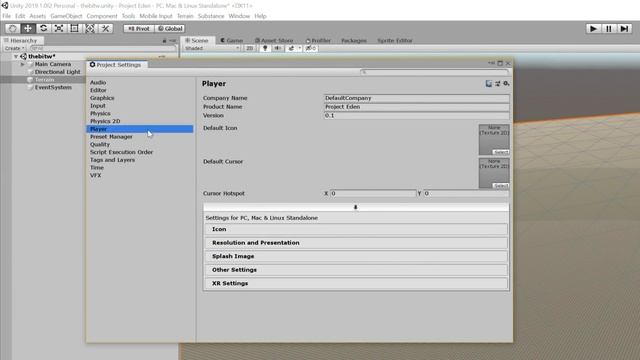Image resolution: width=640 pixels, height=360 pixels.
Task: Select Directional Light in Hierarchy
Action: tap(57, 72)
